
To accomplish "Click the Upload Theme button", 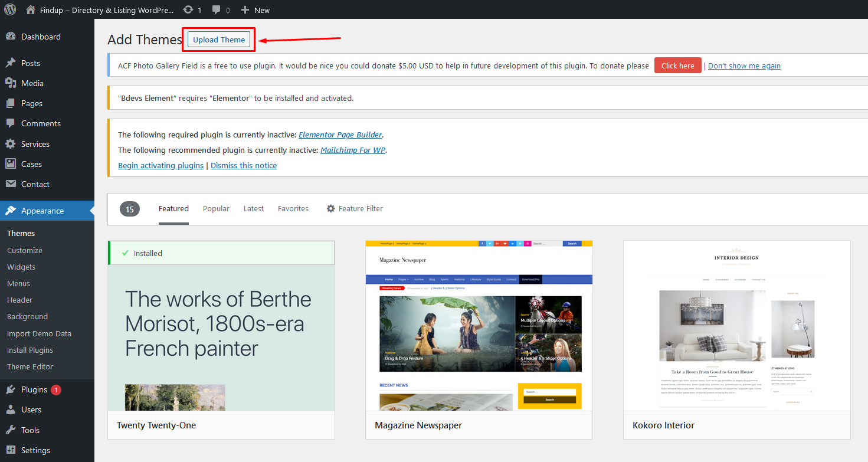I will 219,40.
